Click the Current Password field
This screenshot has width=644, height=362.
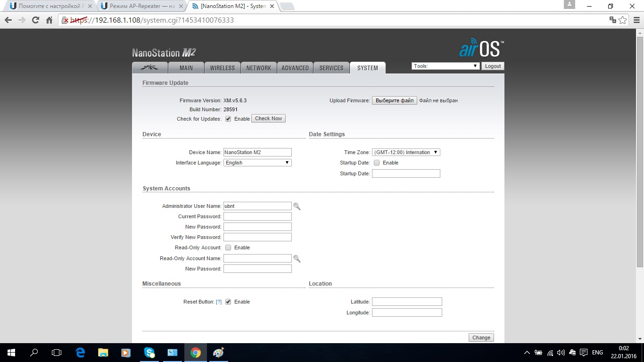point(257,216)
